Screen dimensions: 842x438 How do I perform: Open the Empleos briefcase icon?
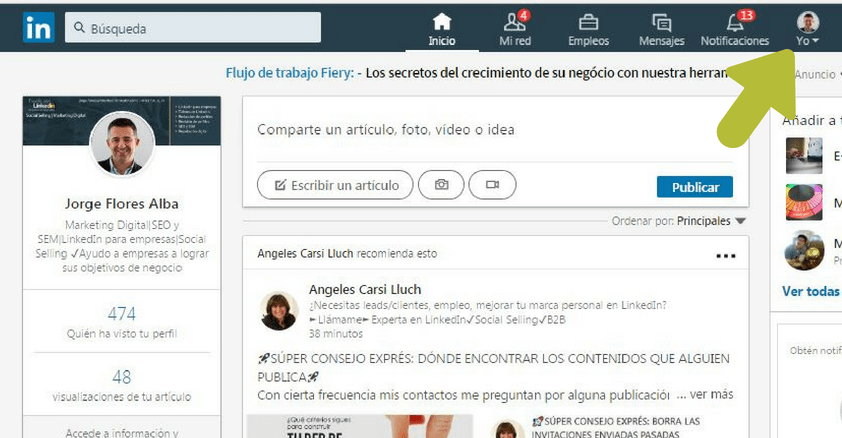click(588, 22)
